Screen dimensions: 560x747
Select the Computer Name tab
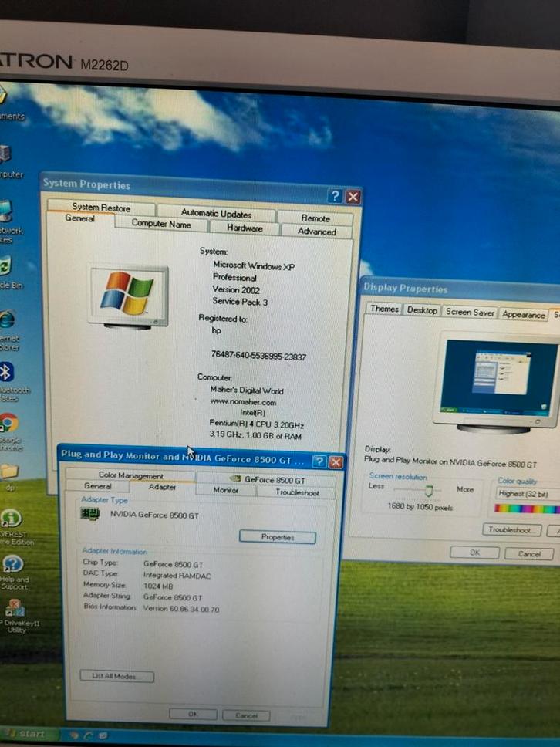[160, 224]
